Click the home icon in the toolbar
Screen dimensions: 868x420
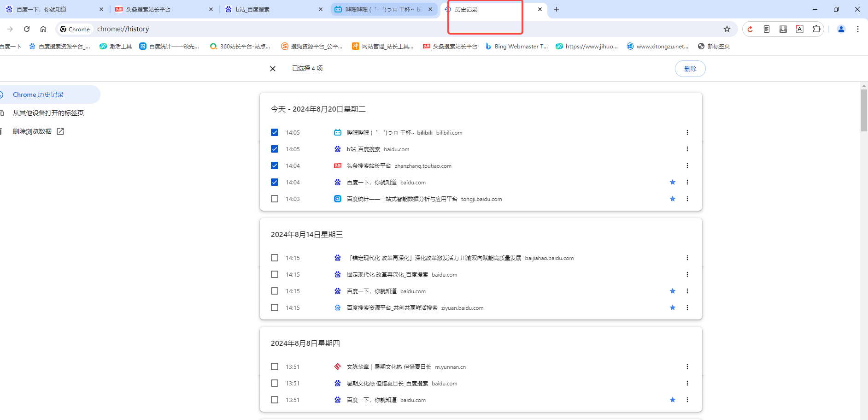(x=43, y=29)
